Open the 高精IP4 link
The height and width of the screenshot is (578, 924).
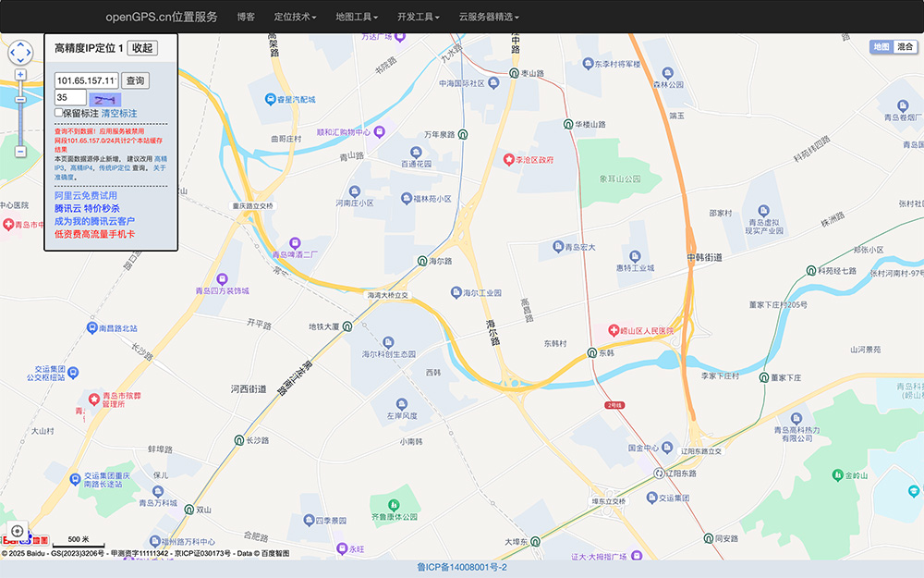[x=83, y=168]
